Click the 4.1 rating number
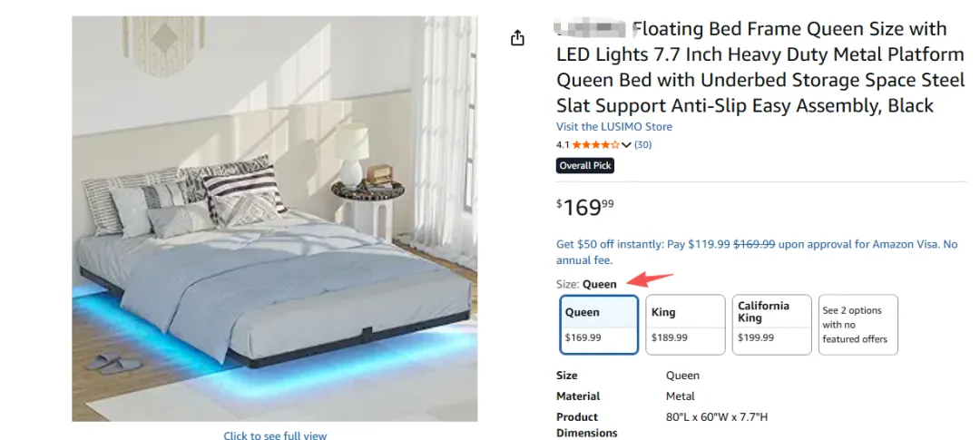This screenshot has height=440, width=980. [x=563, y=145]
